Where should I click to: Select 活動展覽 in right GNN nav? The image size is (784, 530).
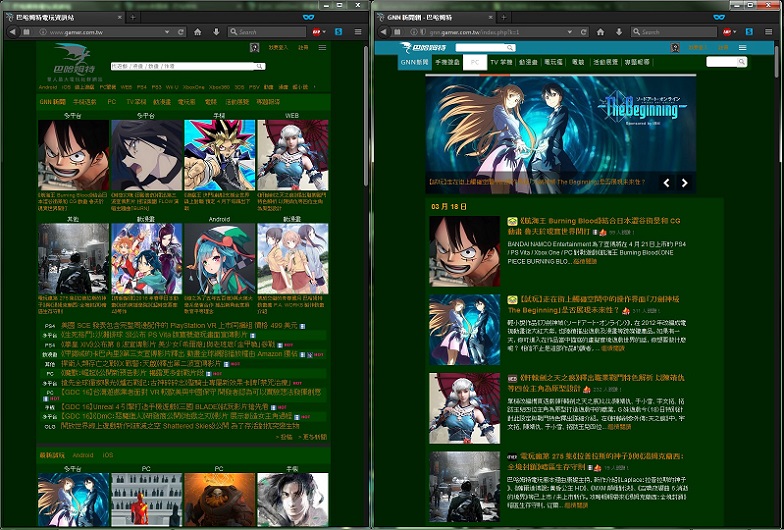point(605,62)
